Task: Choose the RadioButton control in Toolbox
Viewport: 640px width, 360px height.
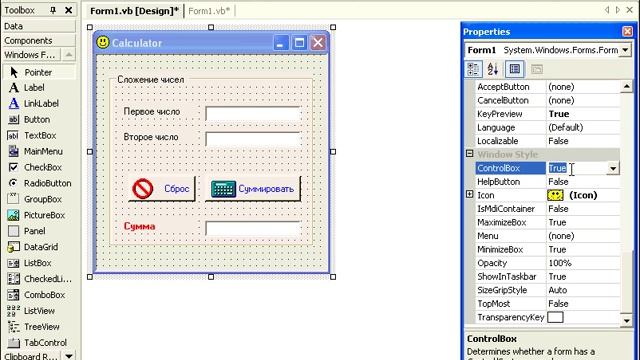Action: tap(39, 183)
